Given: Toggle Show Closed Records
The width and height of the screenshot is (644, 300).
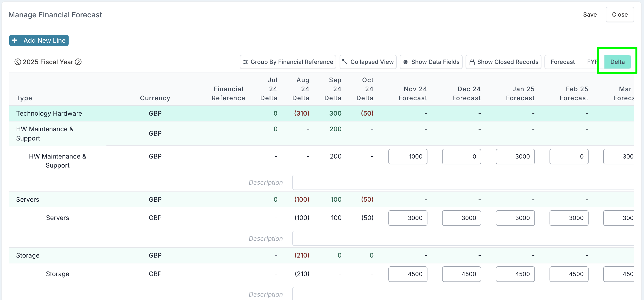Looking at the screenshot, I should [503, 62].
